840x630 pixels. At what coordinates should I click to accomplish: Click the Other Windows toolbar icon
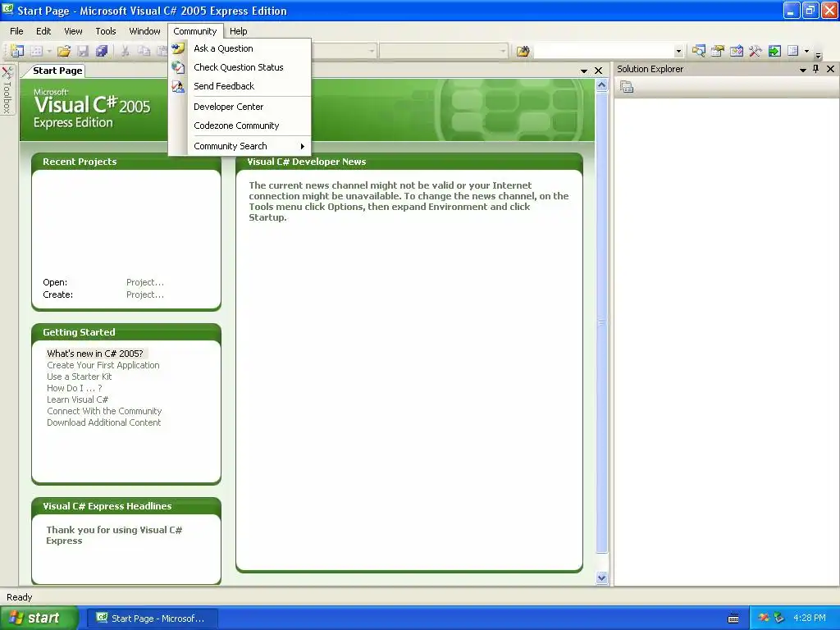click(x=793, y=51)
